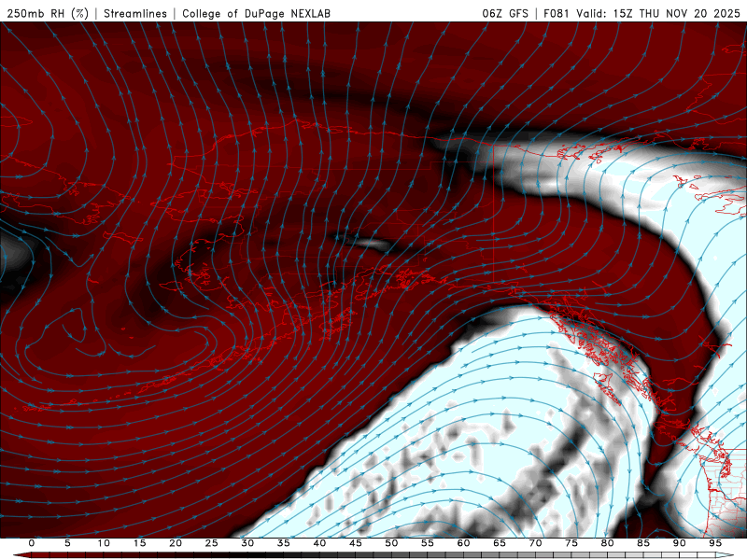This screenshot has width=747, height=560.
Task: Click the '95' label on the color scale
Action: (x=715, y=543)
